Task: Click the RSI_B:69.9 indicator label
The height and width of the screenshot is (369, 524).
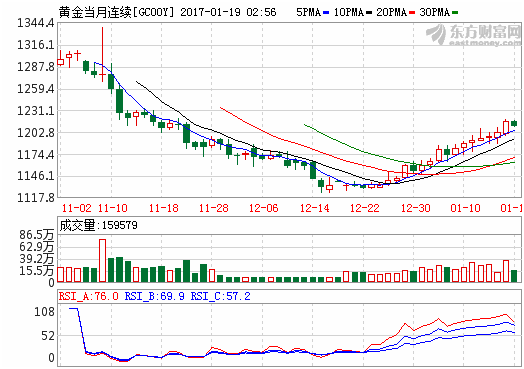Action: tap(154, 296)
